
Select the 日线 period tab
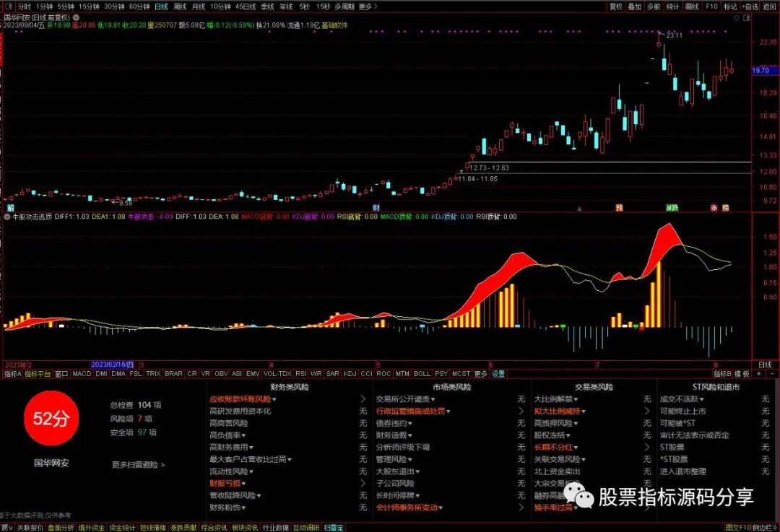[161, 6]
